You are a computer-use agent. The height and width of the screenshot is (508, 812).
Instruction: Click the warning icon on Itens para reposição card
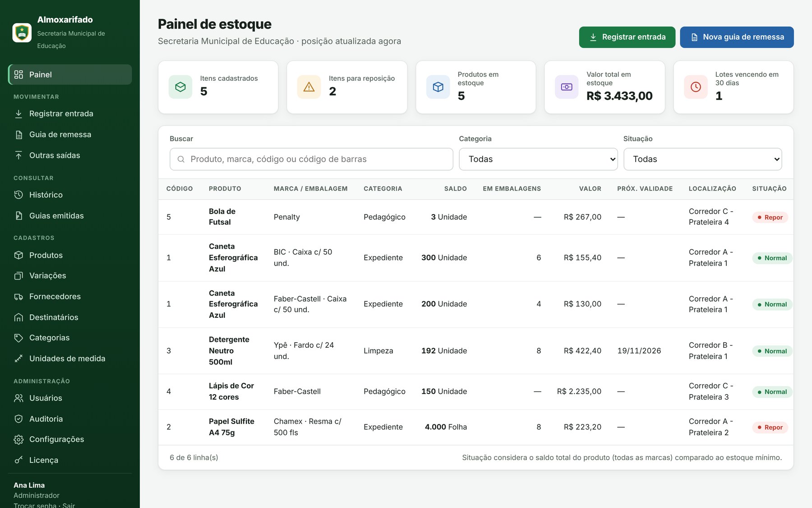(309, 87)
